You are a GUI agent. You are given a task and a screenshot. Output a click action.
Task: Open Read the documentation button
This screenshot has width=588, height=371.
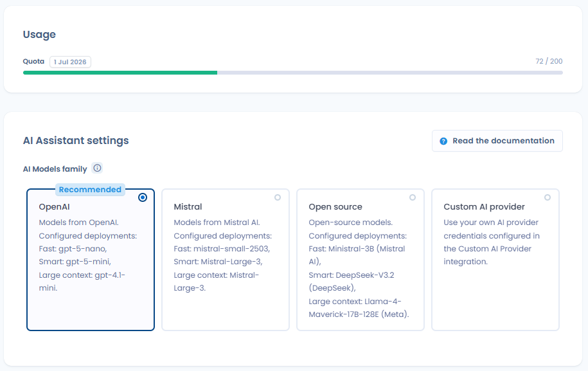click(497, 141)
